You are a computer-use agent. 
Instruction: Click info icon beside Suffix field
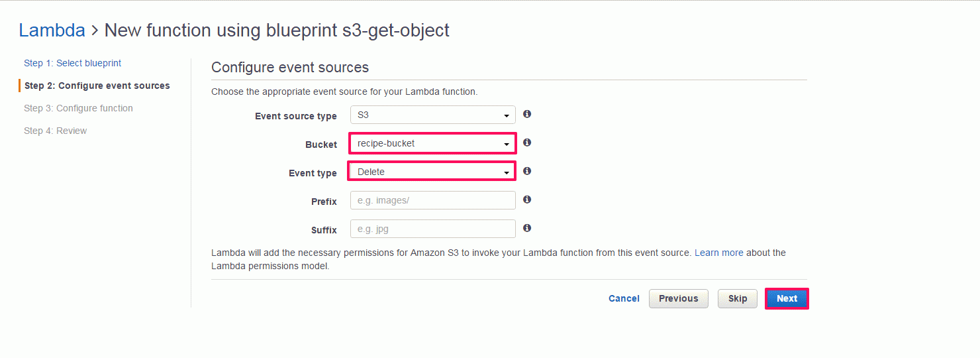click(527, 228)
